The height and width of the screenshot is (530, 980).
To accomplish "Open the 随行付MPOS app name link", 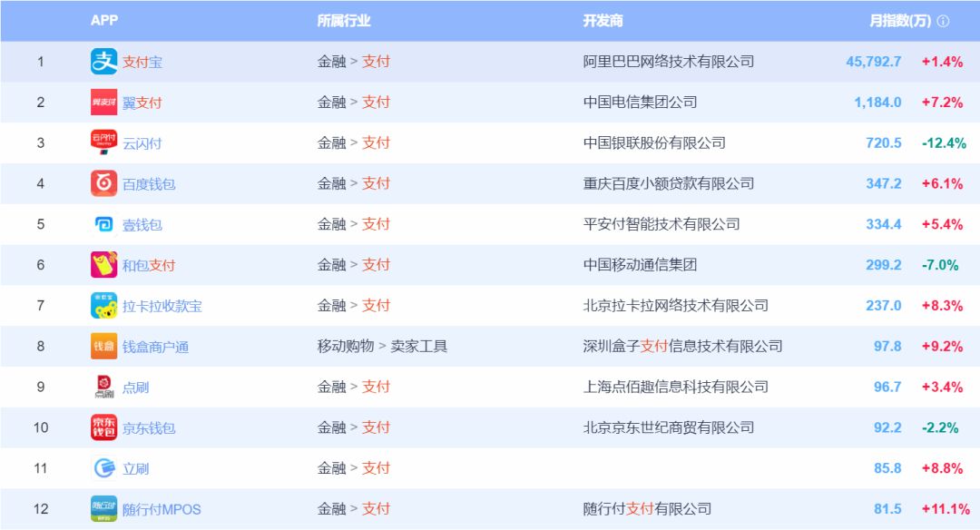I will (162, 509).
